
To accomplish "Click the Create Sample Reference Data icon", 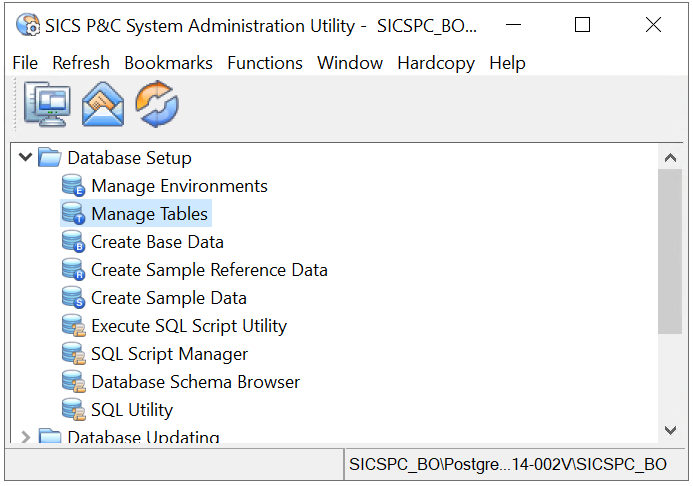I will (x=74, y=270).
